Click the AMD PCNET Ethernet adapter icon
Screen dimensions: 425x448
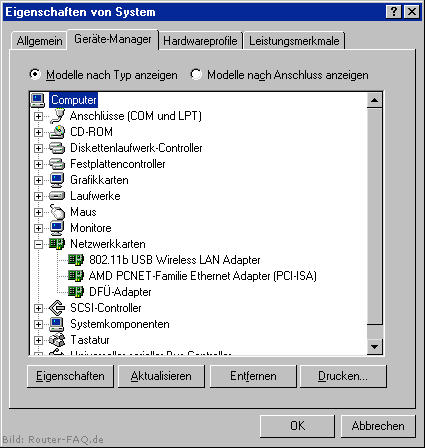tap(76, 276)
